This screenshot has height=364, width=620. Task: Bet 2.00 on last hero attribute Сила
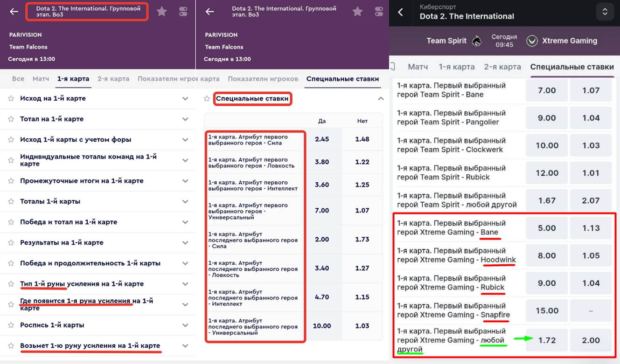(322, 240)
